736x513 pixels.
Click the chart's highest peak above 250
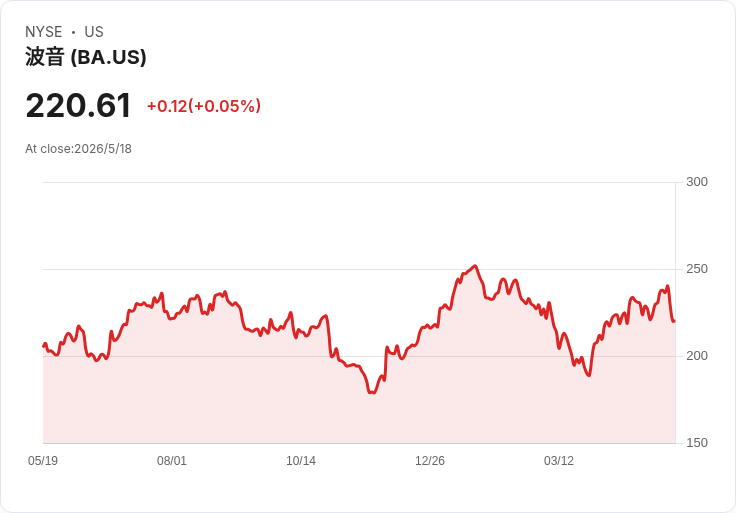click(x=475, y=266)
